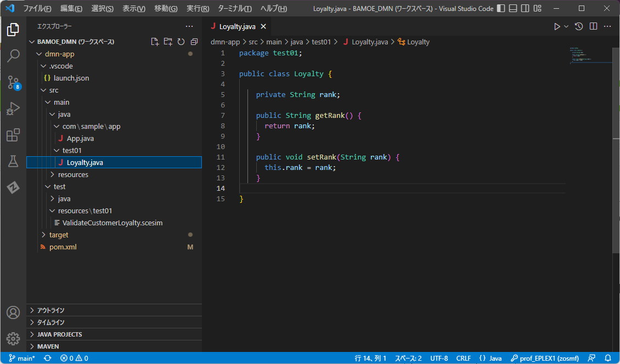Screen dimensions: 620x364
Task: Refresh the explorer file tree
Action: (x=181, y=42)
